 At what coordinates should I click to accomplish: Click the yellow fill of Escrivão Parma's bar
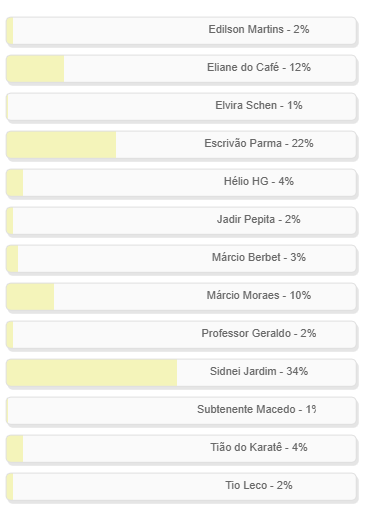pos(61,144)
